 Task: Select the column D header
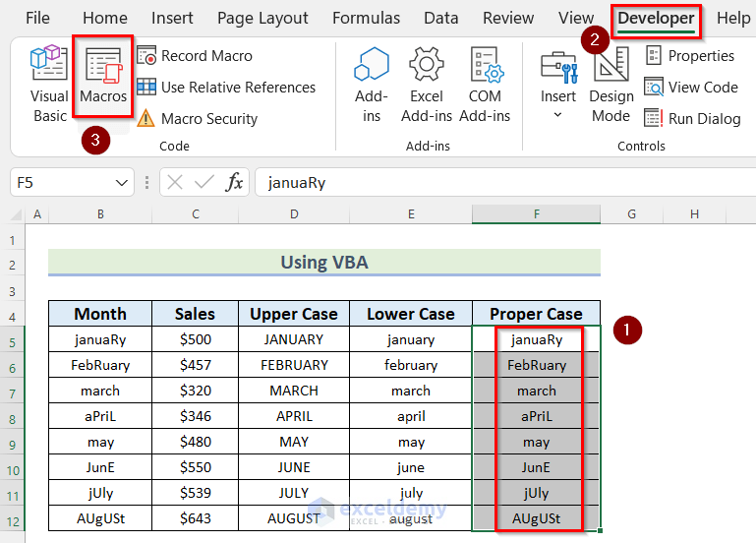pos(294,214)
